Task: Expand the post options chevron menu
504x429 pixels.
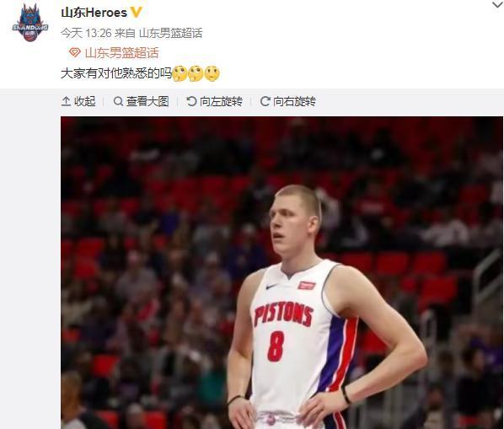Action: coord(498,5)
